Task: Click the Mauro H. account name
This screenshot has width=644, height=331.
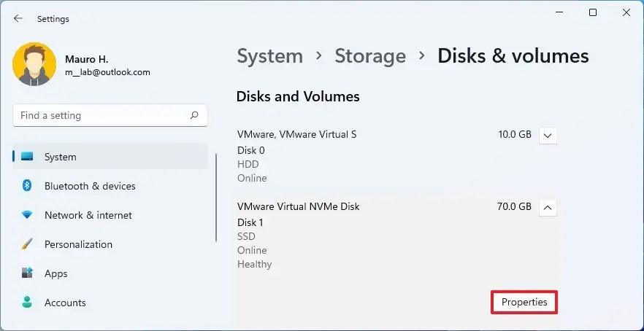Action: coord(87,60)
